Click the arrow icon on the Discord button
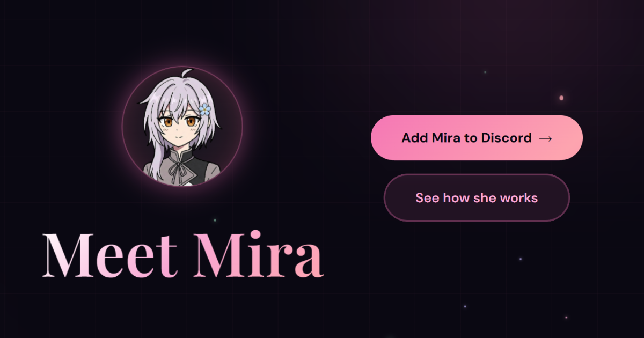 [x=545, y=138]
